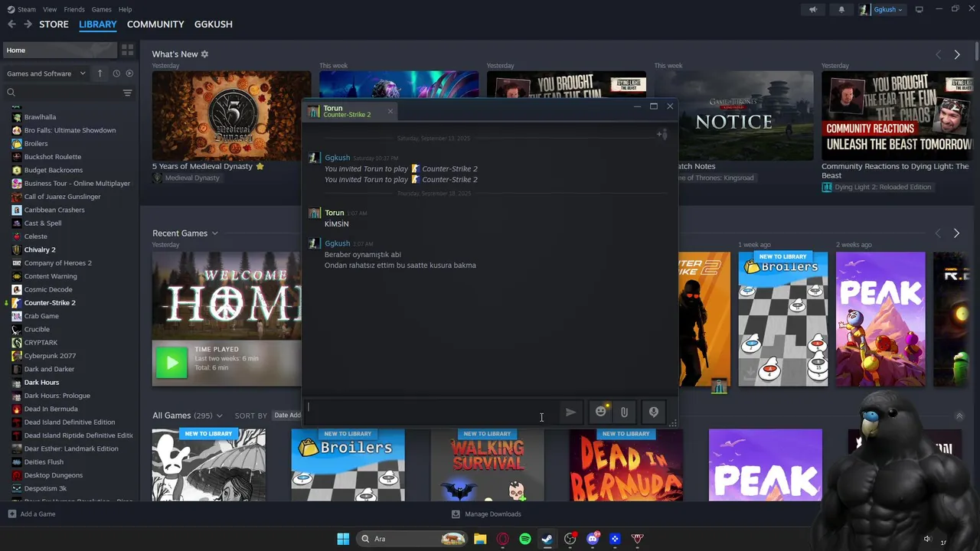Open the PEAK game card in Recent Games
Image resolution: width=980 pixels, height=551 pixels.
pyautogui.click(x=880, y=319)
